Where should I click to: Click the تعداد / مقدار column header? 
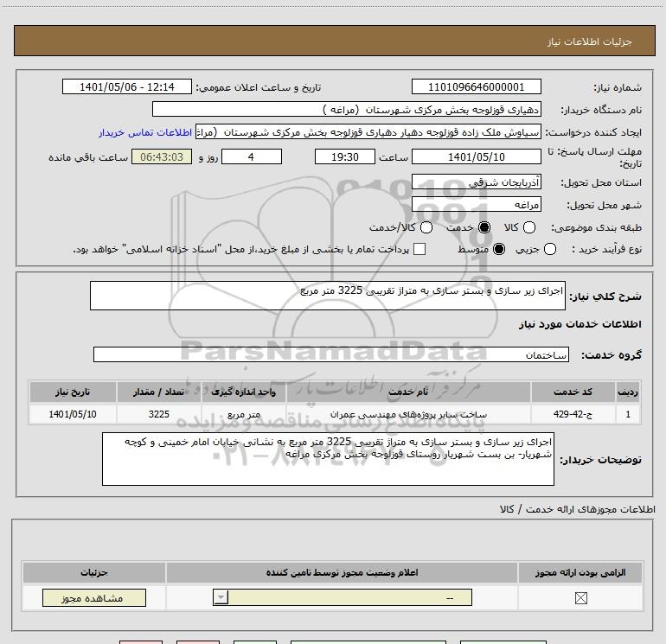click(158, 392)
